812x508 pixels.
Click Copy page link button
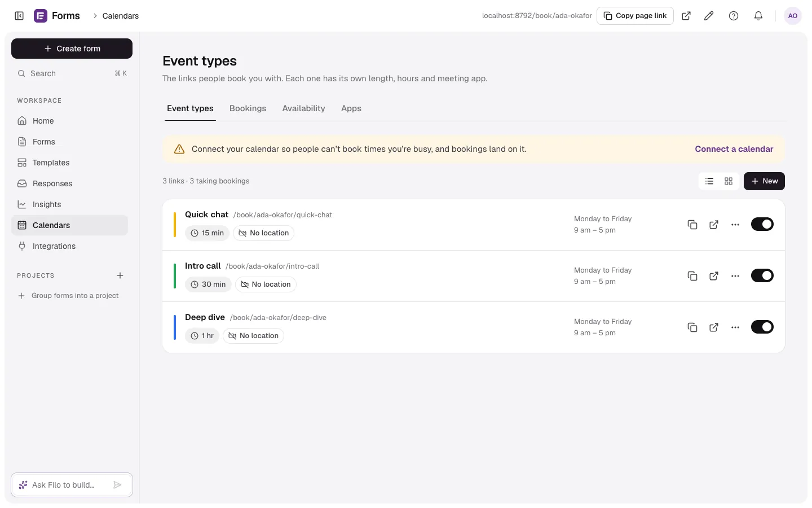tap(635, 16)
